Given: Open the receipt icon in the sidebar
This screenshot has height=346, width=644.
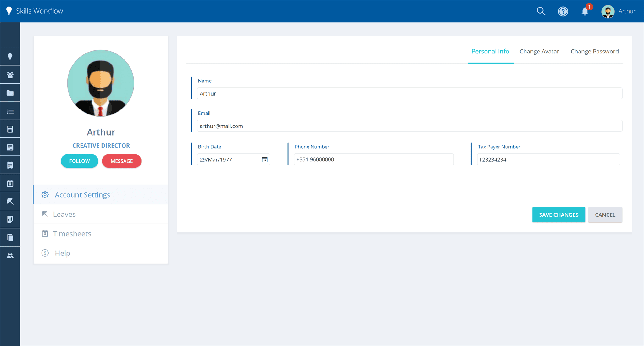Looking at the screenshot, I should click(10, 165).
